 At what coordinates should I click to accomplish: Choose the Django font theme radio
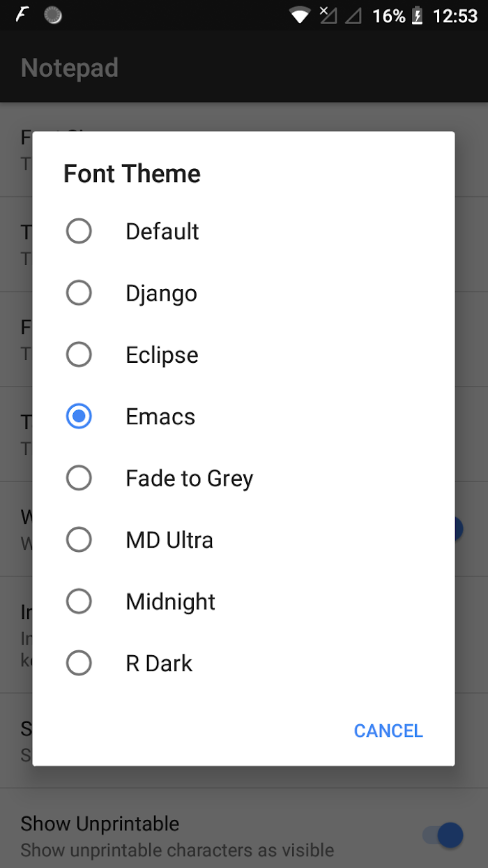coord(79,293)
